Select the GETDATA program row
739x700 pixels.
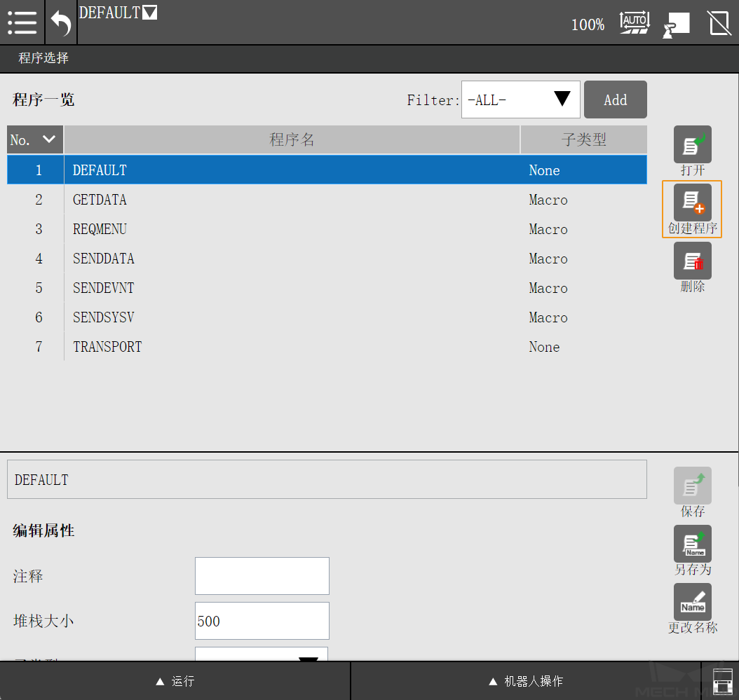pos(327,199)
